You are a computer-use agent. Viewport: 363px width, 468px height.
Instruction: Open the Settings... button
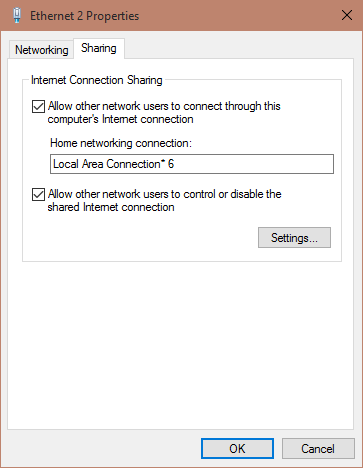(x=294, y=238)
